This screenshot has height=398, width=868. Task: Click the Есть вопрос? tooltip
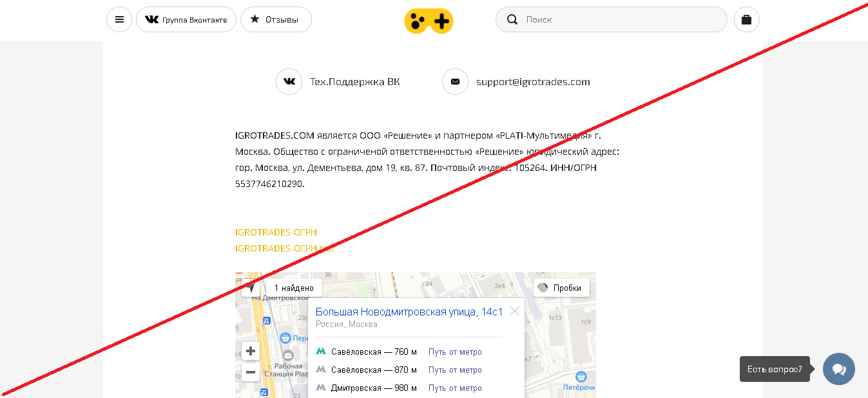coord(775,369)
